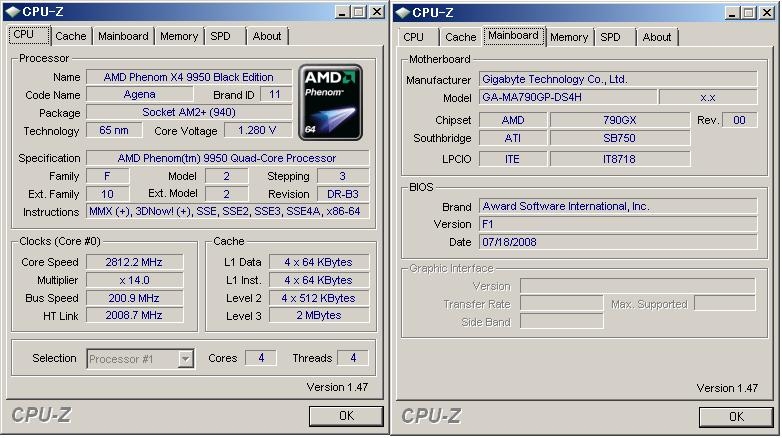782x438 pixels.
Task: Minimize the right CPU-Z window
Action: tap(732, 13)
